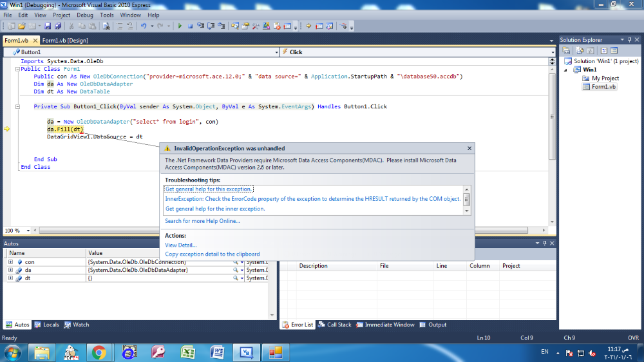Click the green Continue debugging icon
644x362 pixels.
(180, 26)
